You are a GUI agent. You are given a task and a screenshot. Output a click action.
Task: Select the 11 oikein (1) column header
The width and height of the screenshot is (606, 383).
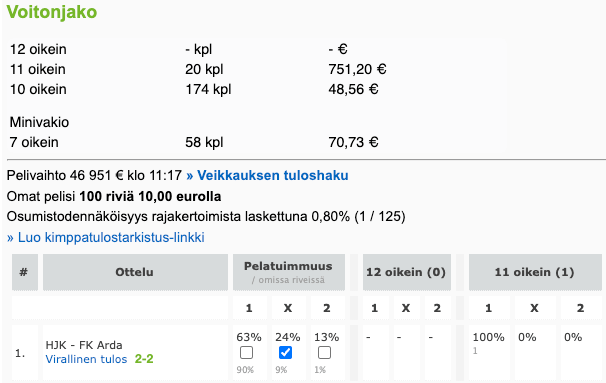[x=535, y=272]
